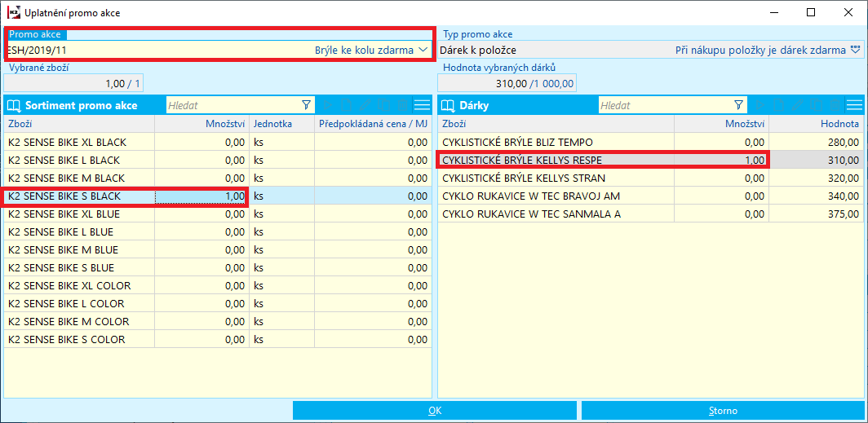
Task: Open the Typ promo akce double-chevron selector
Action: [x=856, y=51]
